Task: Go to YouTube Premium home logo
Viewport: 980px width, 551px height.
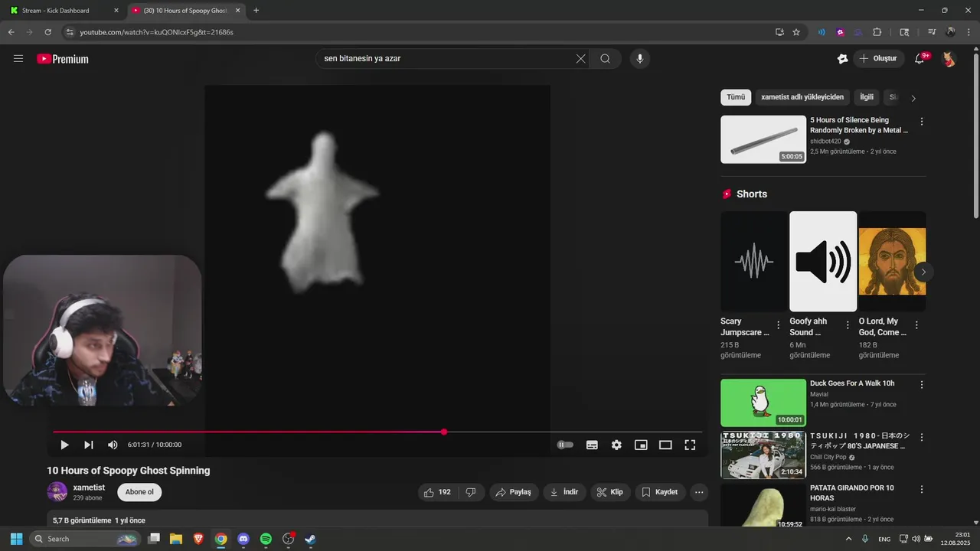Action: pos(63,59)
